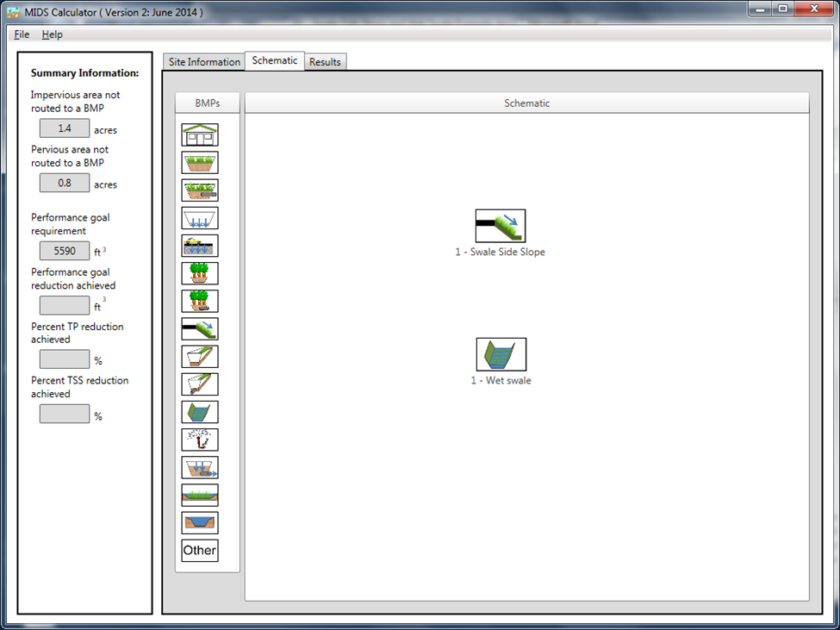Viewport: 840px width, 630px height.
Task: Select the 1 - Wet swale schematic node
Action: point(501,354)
